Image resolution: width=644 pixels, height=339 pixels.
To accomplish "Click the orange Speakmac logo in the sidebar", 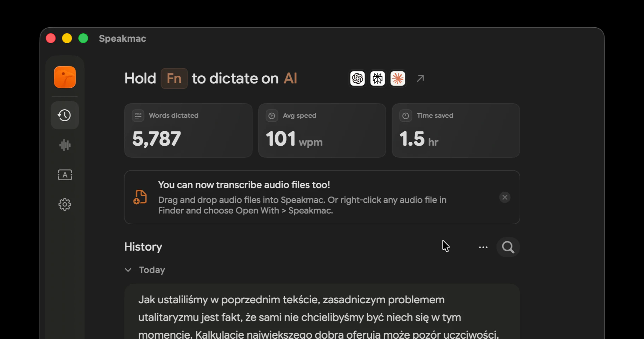I will tap(65, 77).
